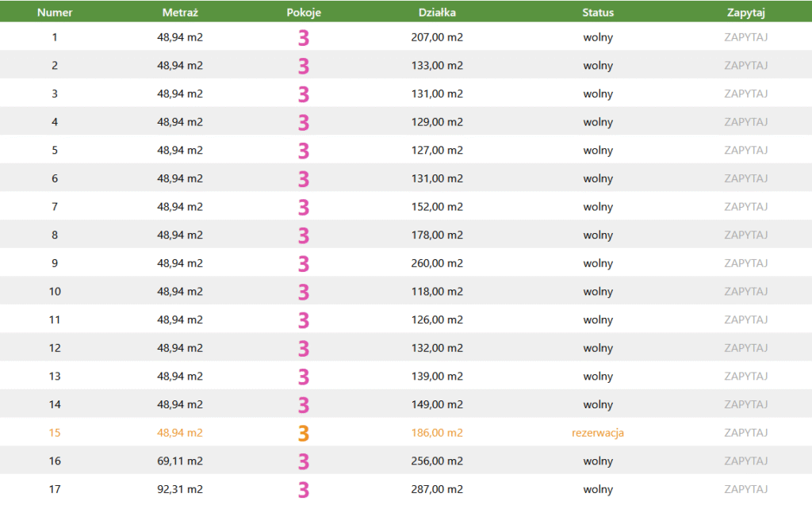Click the Metraż column header
Image resolution: width=812 pixels, height=505 pixels.
(x=180, y=13)
